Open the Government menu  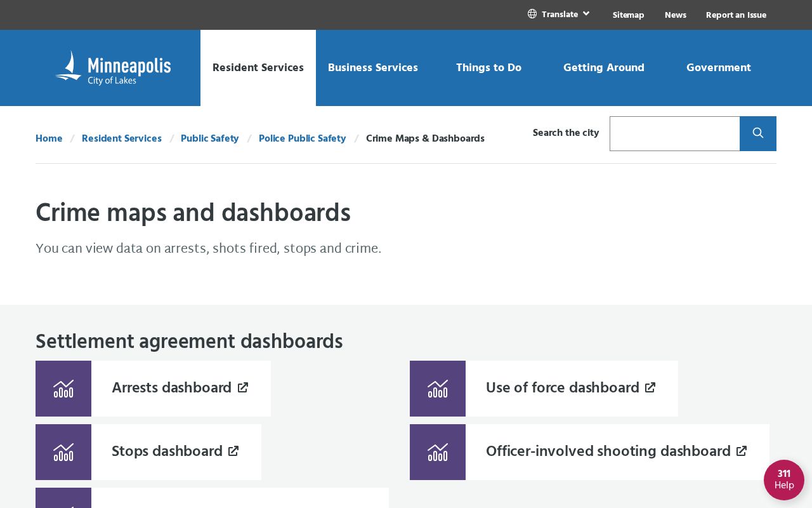click(719, 68)
